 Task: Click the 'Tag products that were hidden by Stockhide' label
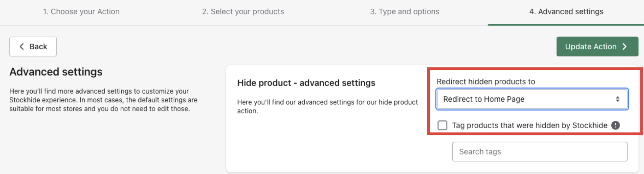tap(529, 125)
